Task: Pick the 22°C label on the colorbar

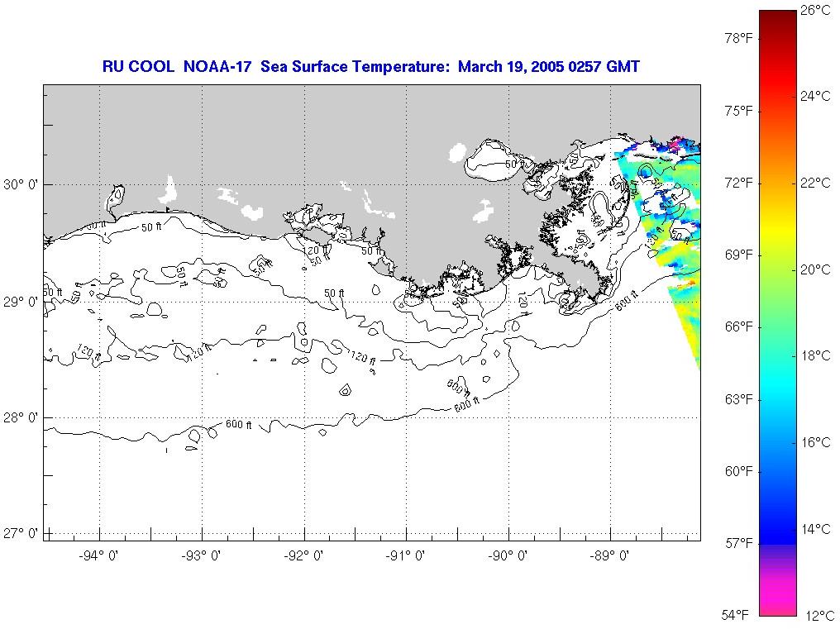Action: coord(815,183)
